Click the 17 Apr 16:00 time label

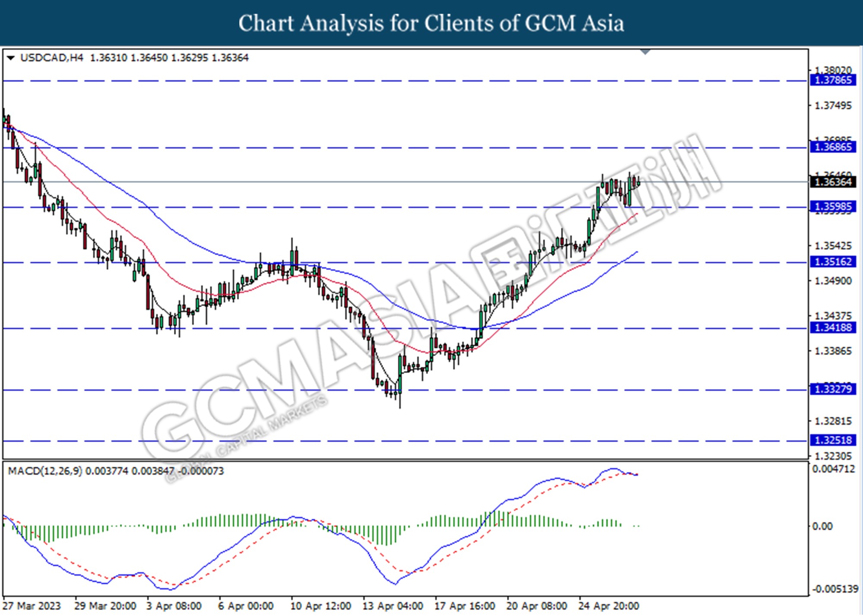[465, 606]
